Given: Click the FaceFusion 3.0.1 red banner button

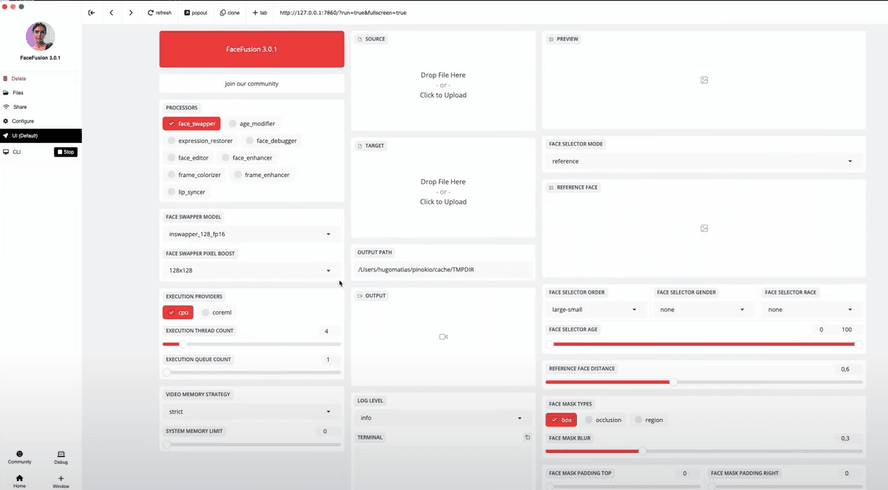Looking at the screenshot, I should (x=251, y=49).
